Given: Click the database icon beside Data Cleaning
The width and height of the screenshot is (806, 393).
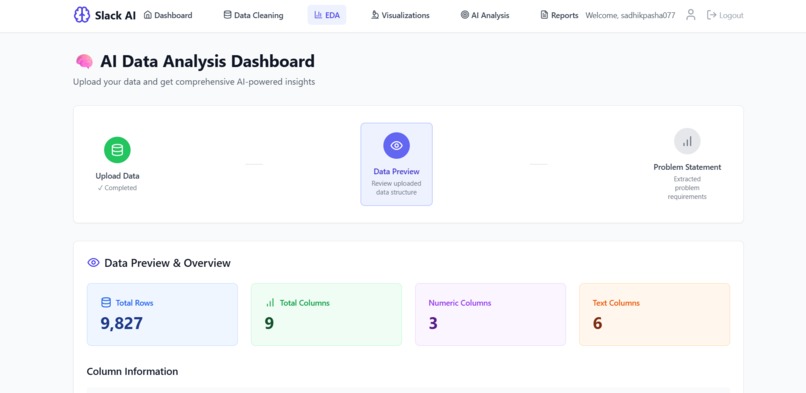Looking at the screenshot, I should [x=227, y=15].
